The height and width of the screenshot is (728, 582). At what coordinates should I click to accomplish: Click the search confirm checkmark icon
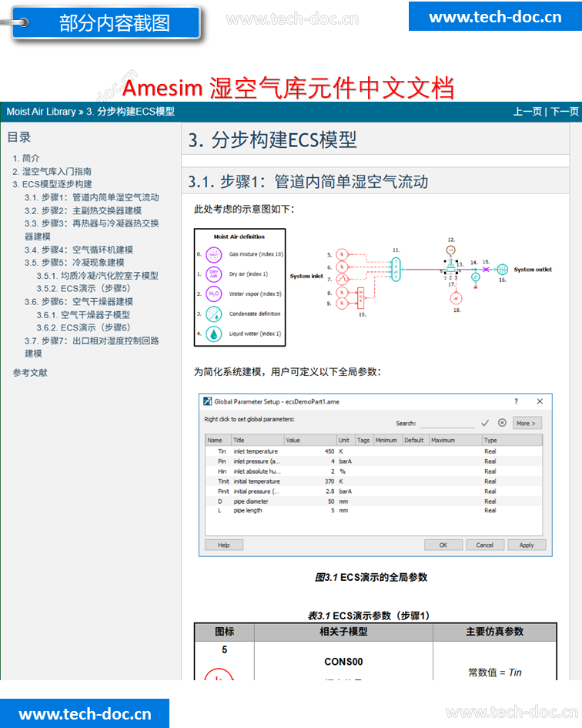485,423
